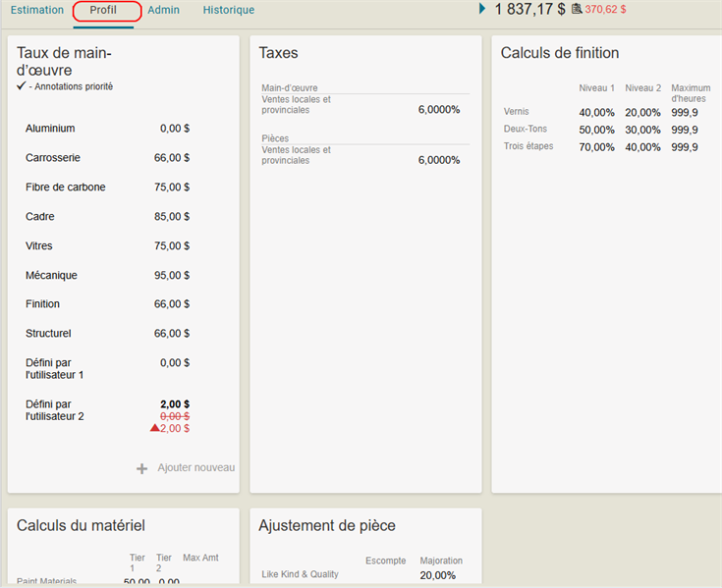The width and height of the screenshot is (722, 588).
Task: Click the red triangle under Défini par l'utilisateur 2
Action: (152, 429)
